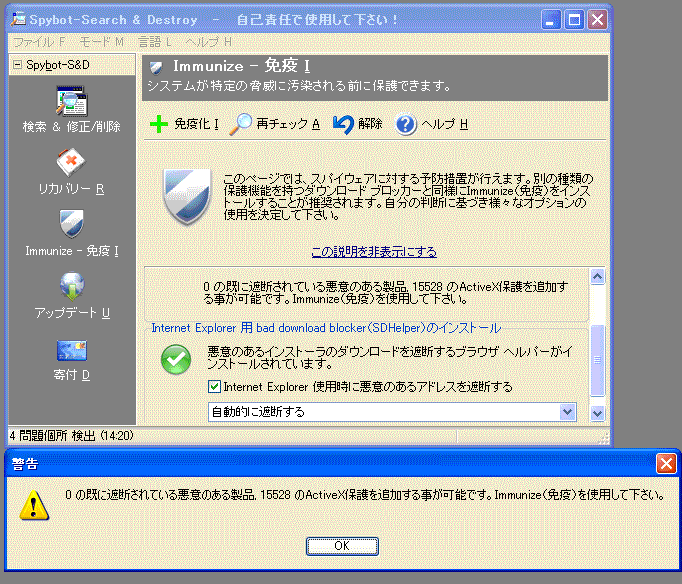Click the 寄付 D sidebar label
Viewport: 682px width, 584px height.
pyautogui.click(x=72, y=375)
